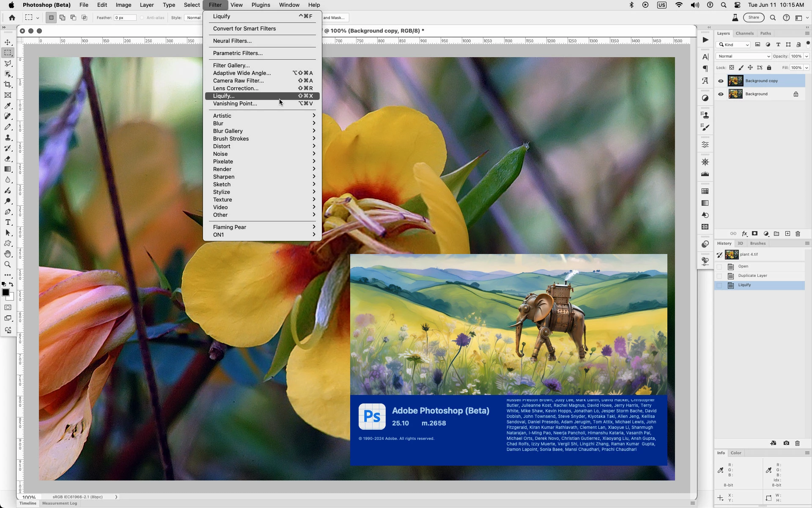Expand the layer Opacity dropdown
812x508 pixels.
coord(807,56)
